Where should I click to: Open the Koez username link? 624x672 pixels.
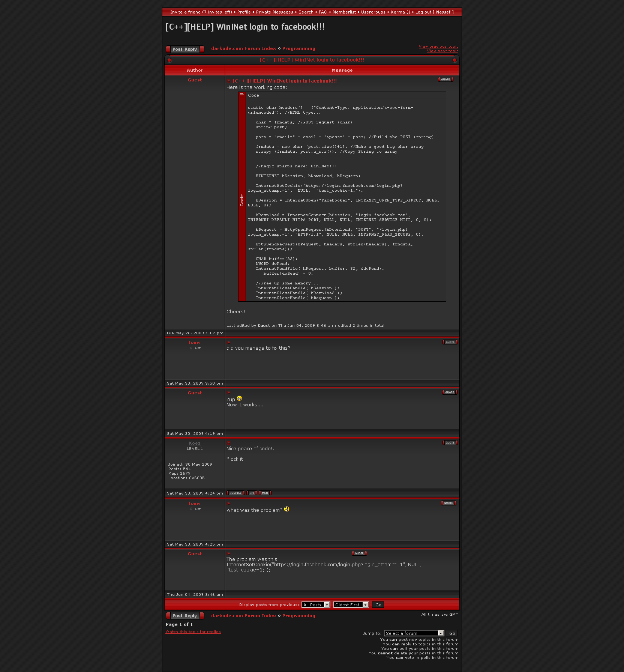(x=195, y=443)
